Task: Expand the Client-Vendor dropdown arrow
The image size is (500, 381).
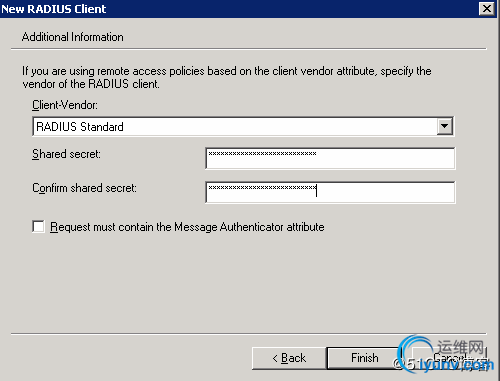Action: [x=444, y=126]
